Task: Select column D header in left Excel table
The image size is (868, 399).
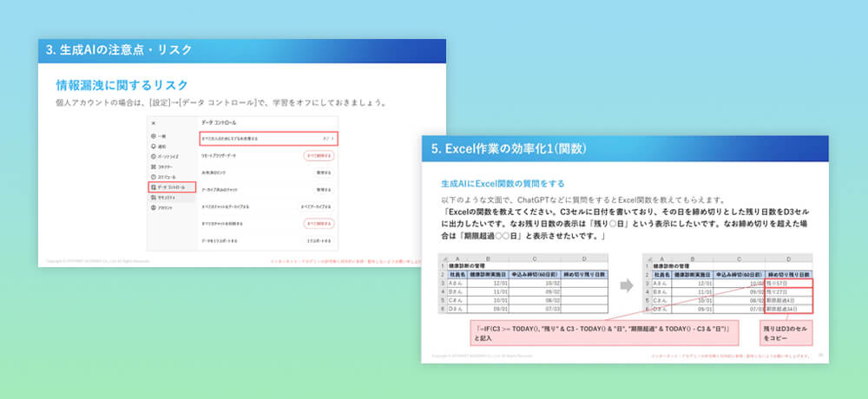Action: click(x=584, y=258)
